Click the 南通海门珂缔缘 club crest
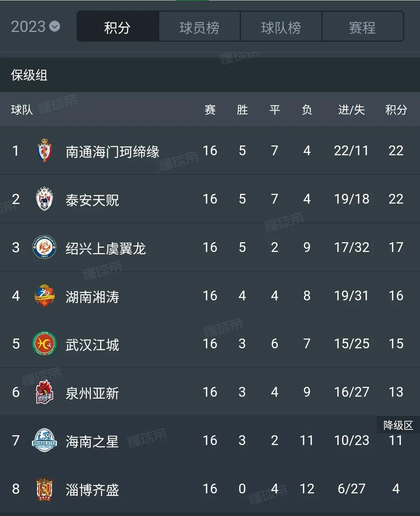This screenshot has height=516, width=420. click(x=44, y=151)
